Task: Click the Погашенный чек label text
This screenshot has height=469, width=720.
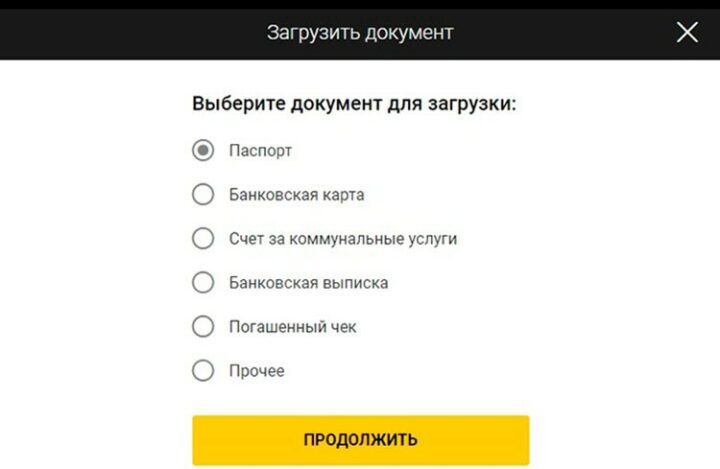Action: click(292, 327)
